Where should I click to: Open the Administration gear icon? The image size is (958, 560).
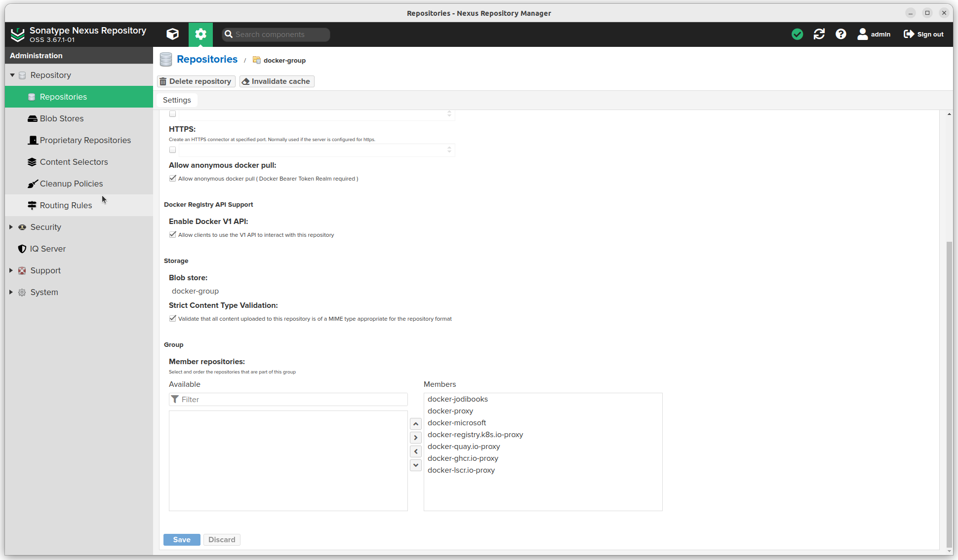pyautogui.click(x=200, y=34)
